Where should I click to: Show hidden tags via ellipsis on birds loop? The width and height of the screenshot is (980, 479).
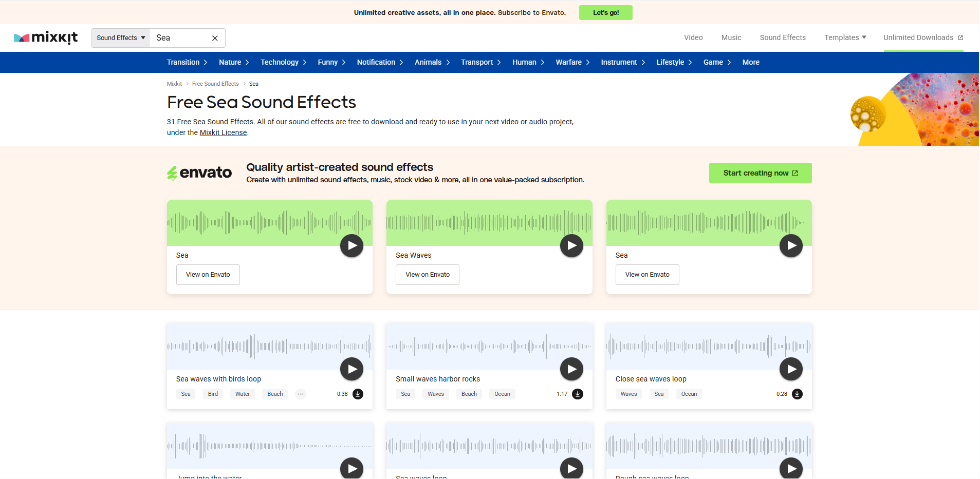[300, 394]
